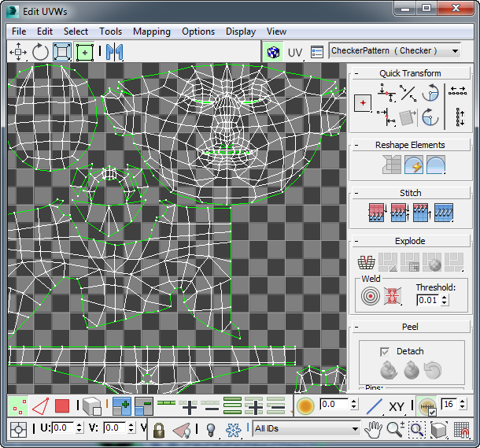Toggle Lock Selected Subobjects padlock

(x=159, y=430)
